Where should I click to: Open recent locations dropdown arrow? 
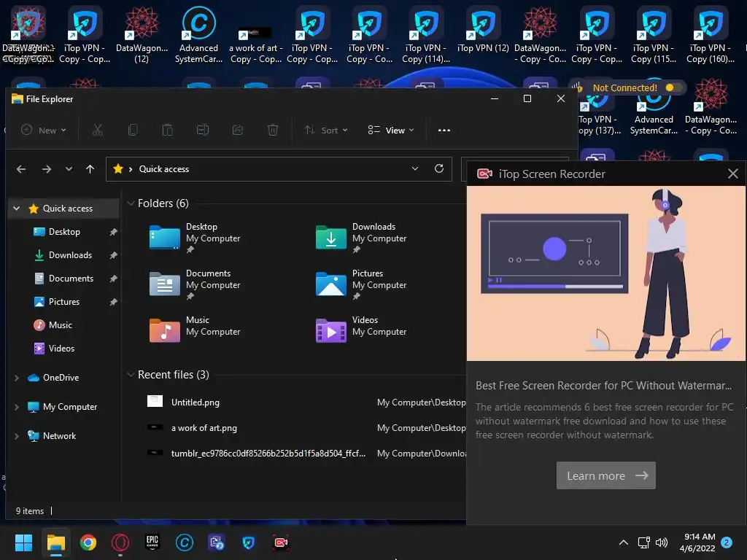click(69, 169)
